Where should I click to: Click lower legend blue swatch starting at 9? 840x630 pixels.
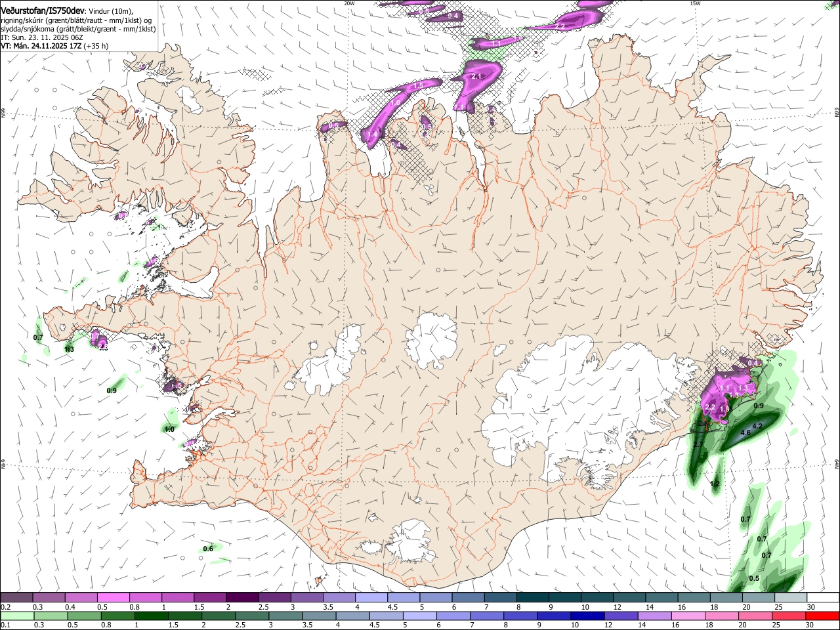coord(553,616)
